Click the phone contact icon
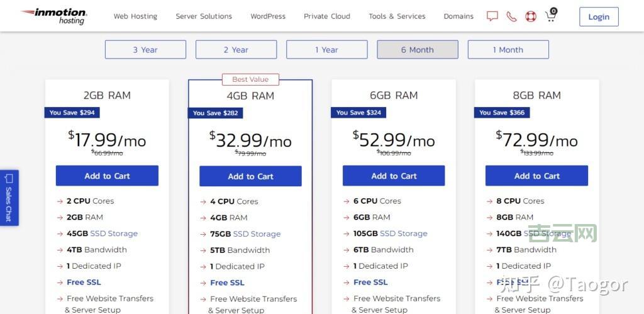 pos(511,16)
